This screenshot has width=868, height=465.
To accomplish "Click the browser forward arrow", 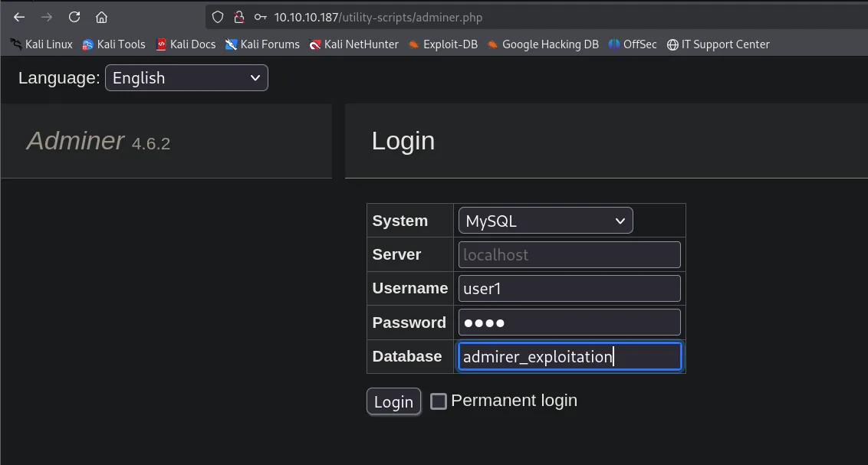I will 47,17.
